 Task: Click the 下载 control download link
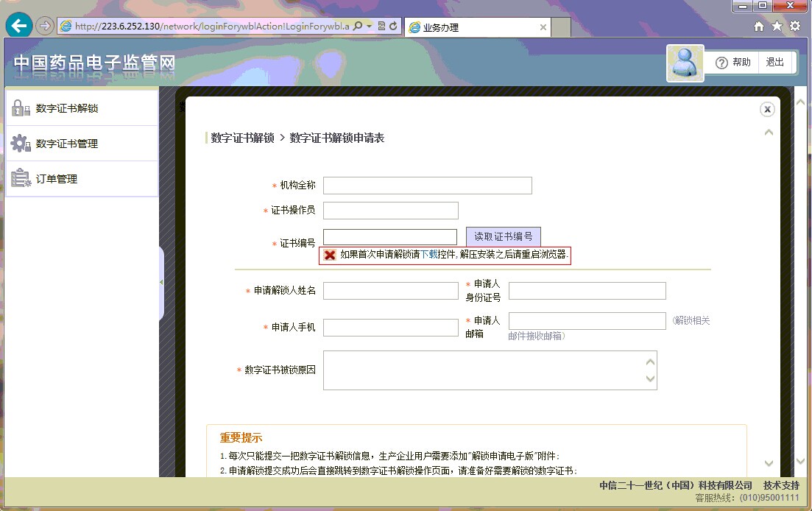[428, 255]
